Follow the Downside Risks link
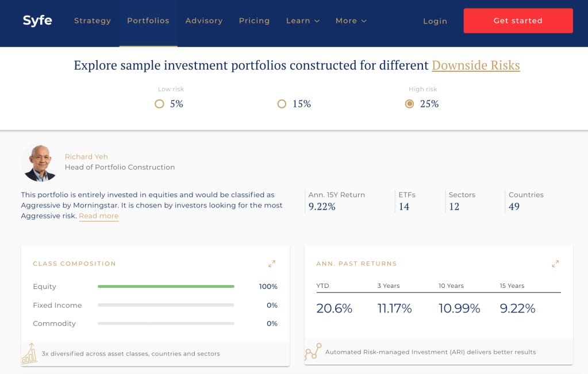 pyautogui.click(x=475, y=65)
